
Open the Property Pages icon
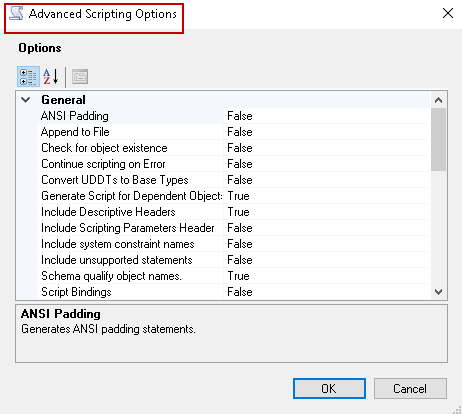pyautogui.click(x=80, y=77)
